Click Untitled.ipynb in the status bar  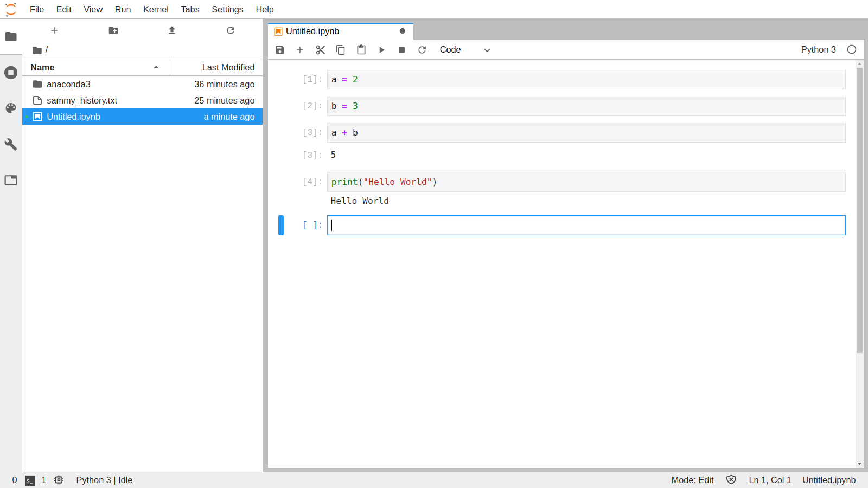(829, 480)
